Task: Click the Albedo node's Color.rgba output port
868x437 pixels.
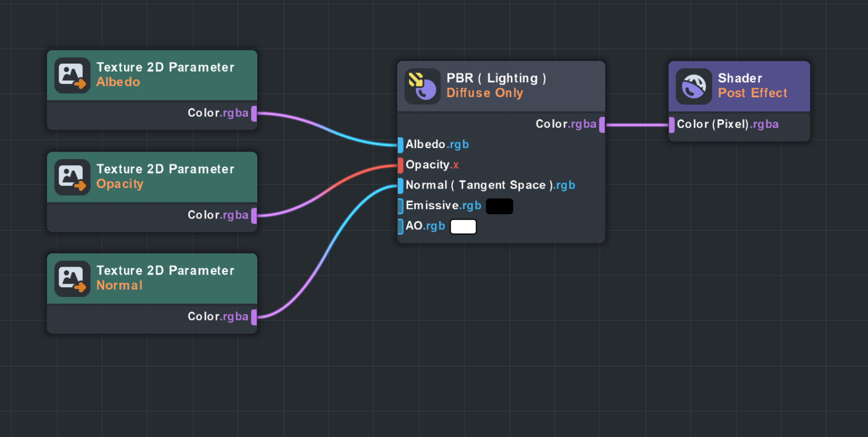Action: point(254,113)
